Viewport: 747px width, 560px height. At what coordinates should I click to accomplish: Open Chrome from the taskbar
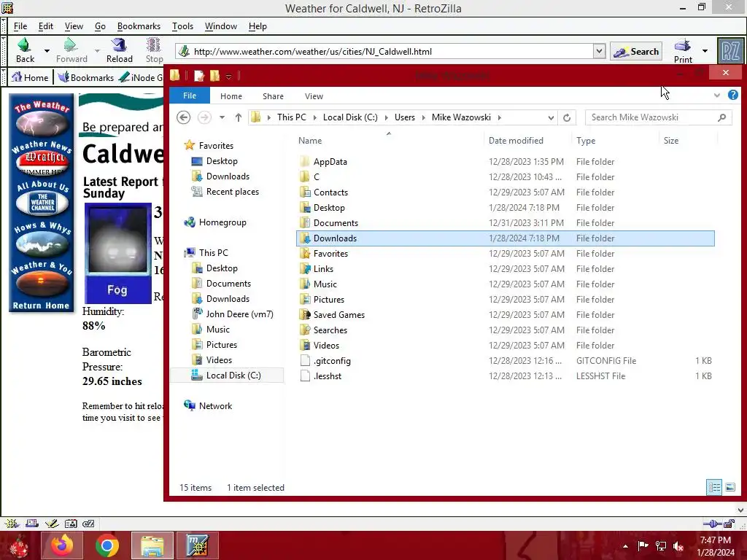(107, 545)
